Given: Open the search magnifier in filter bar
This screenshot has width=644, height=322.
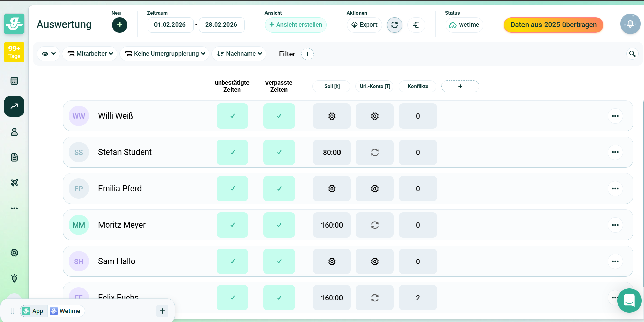Looking at the screenshot, I should click(632, 54).
